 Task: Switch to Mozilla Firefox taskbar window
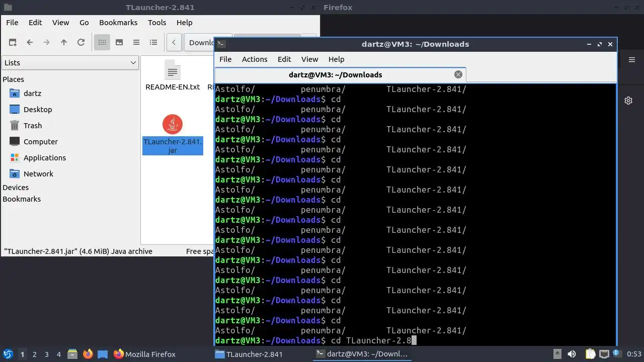tap(145, 354)
